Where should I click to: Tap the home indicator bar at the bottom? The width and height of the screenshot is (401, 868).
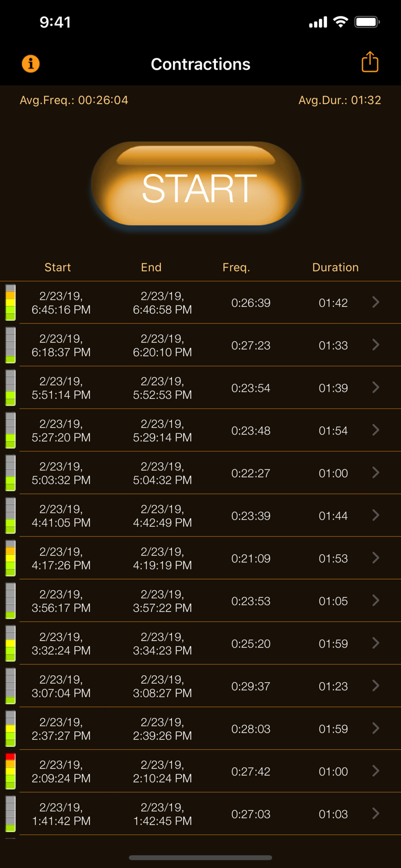click(200, 858)
